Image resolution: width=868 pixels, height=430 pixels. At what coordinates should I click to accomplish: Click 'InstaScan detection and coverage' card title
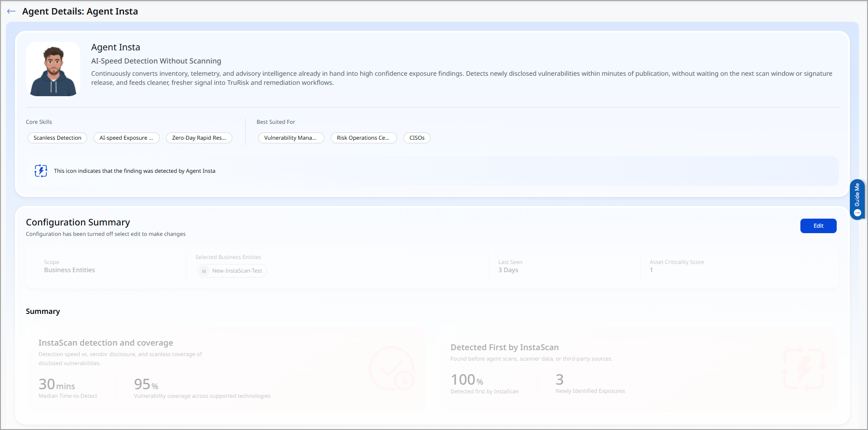(106, 343)
